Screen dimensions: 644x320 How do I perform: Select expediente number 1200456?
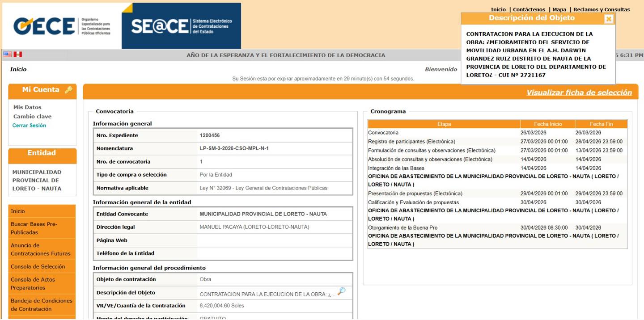pos(210,135)
